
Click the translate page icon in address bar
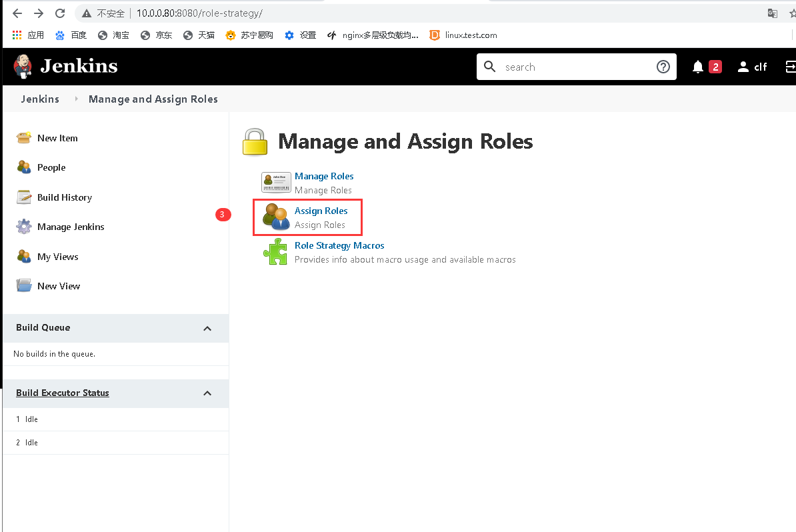pyautogui.click(x=773, y=13)
